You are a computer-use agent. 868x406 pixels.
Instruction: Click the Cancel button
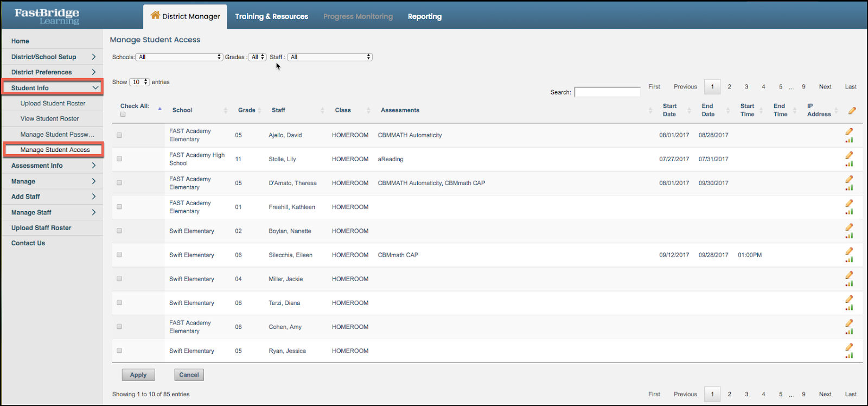[189, 375]
